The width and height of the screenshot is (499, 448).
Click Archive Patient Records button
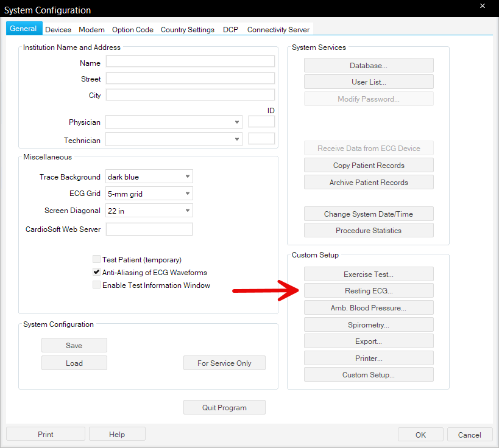point(369,183)
